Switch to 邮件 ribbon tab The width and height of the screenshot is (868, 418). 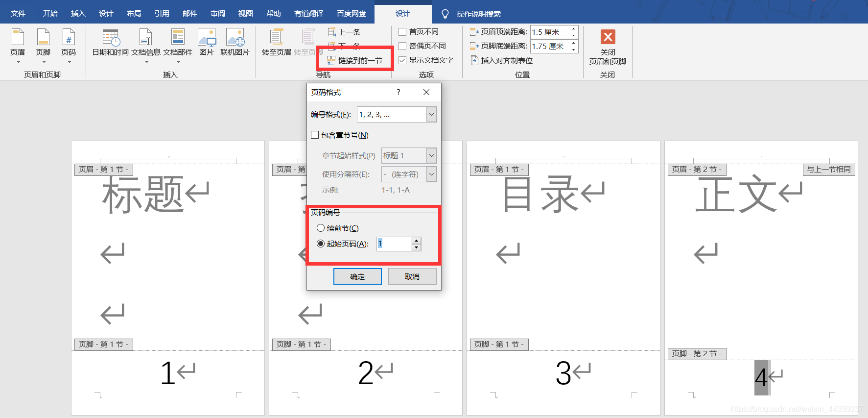[x=189, y=14]
